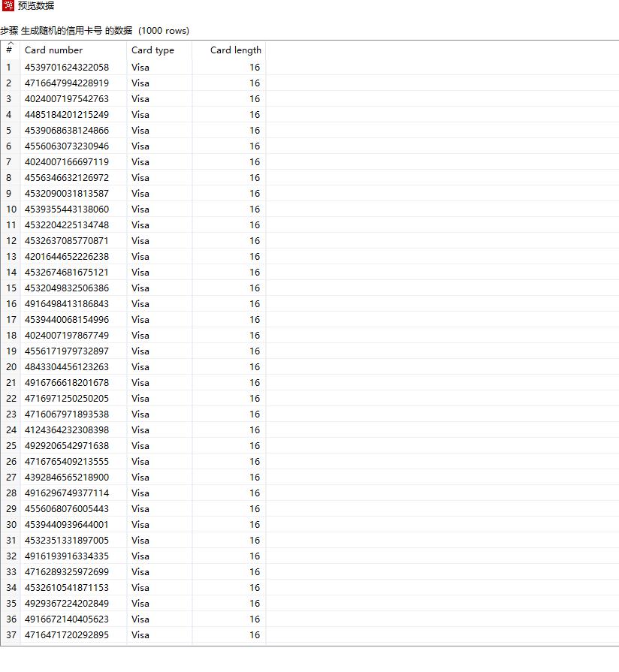
Task: Click the Visa cell in row 5
Action: click(140, 131)
